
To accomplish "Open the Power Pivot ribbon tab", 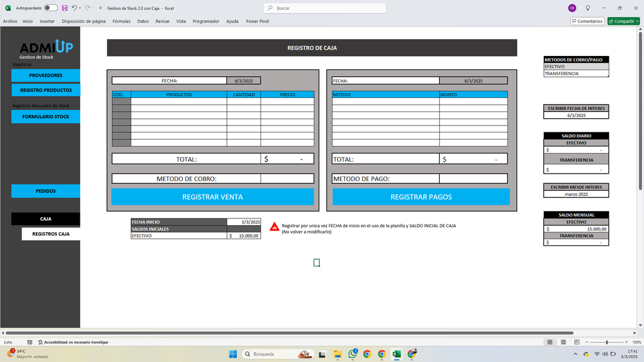I will pos(257,21).
